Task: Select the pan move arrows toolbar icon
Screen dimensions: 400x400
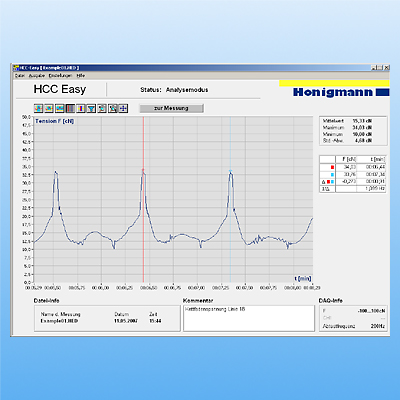Action: click(123, 108)
